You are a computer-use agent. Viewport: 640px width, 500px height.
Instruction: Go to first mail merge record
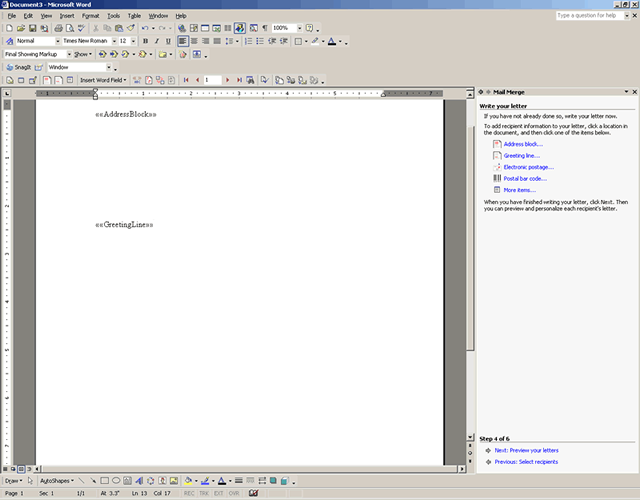point(186,80)
